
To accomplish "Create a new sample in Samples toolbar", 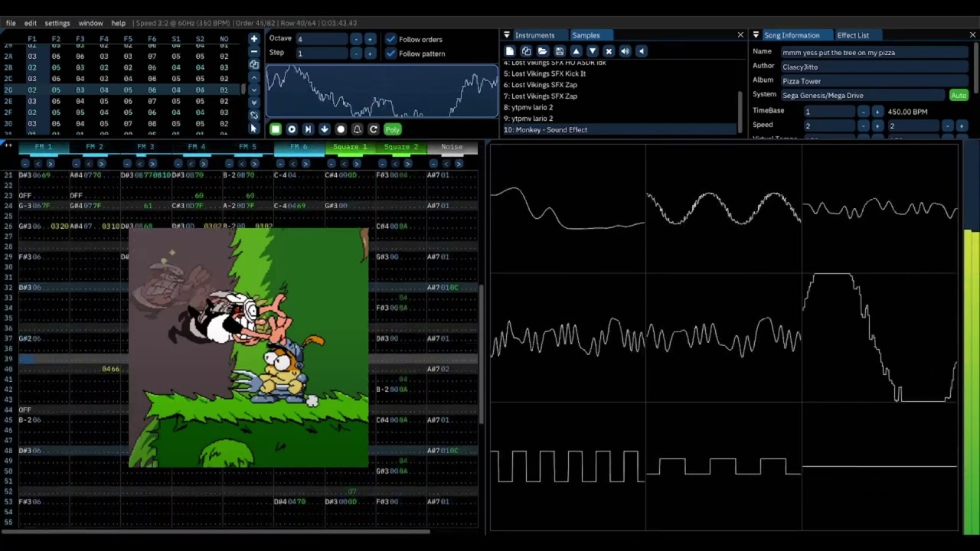I will point(510,51).
